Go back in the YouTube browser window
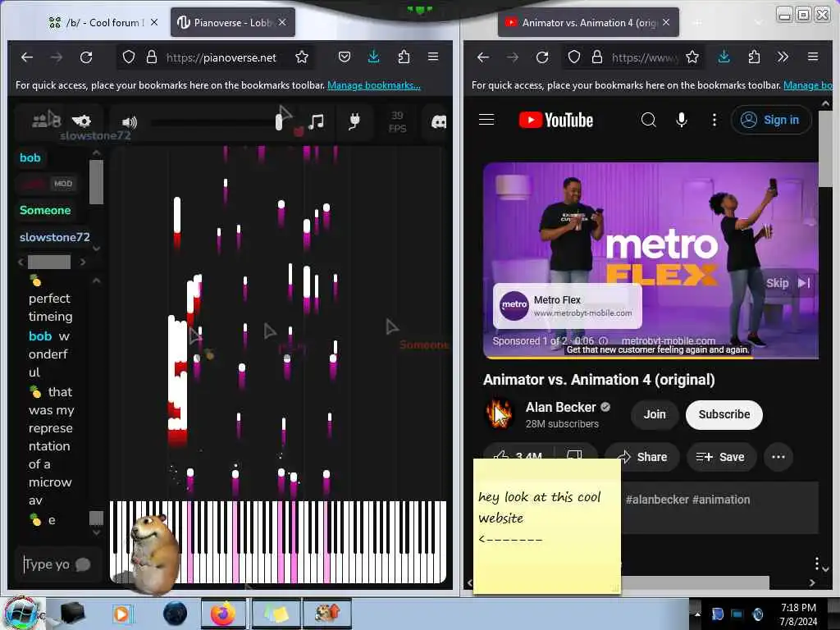Screen dimensions: 840x630 click(x=482, y=57)
